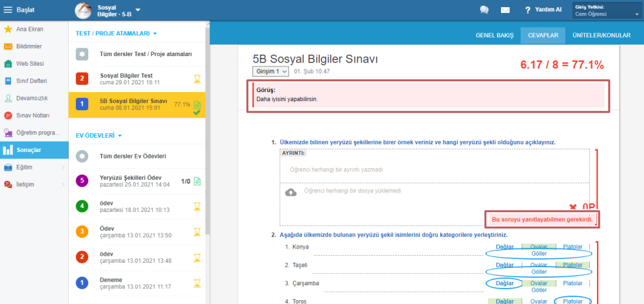Viewport: 644px width, 304px height.
Task: Select Dağlar option for Toros
Action: 505,301
